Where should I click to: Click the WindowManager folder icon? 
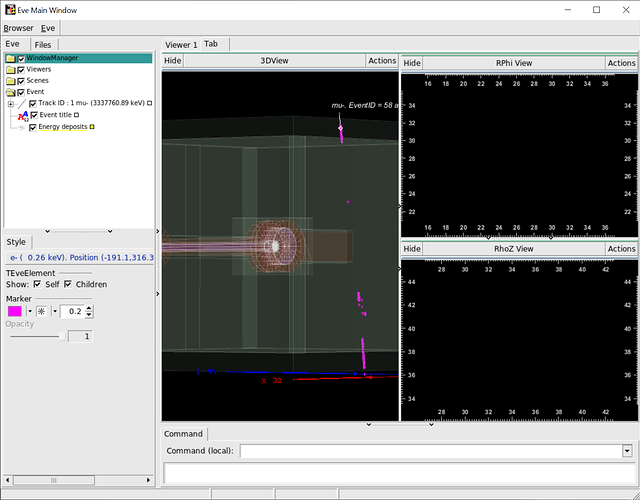[11, 58]
